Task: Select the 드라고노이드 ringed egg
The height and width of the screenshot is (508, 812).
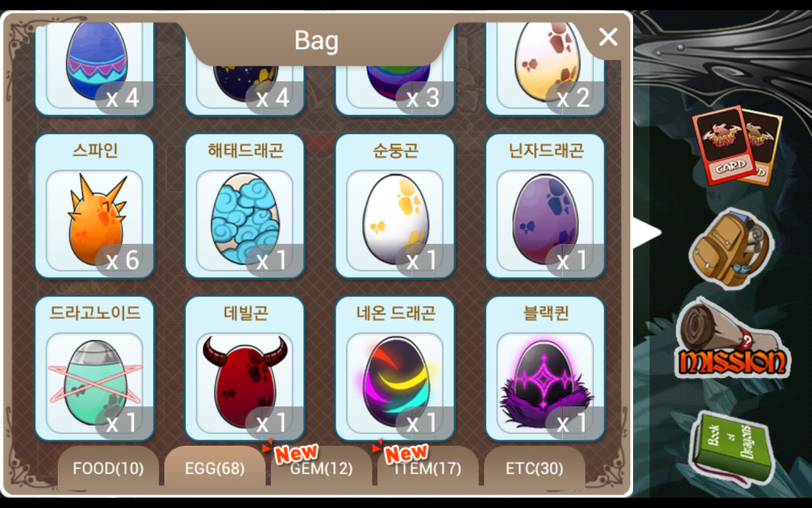Action: tap(95, 368)
